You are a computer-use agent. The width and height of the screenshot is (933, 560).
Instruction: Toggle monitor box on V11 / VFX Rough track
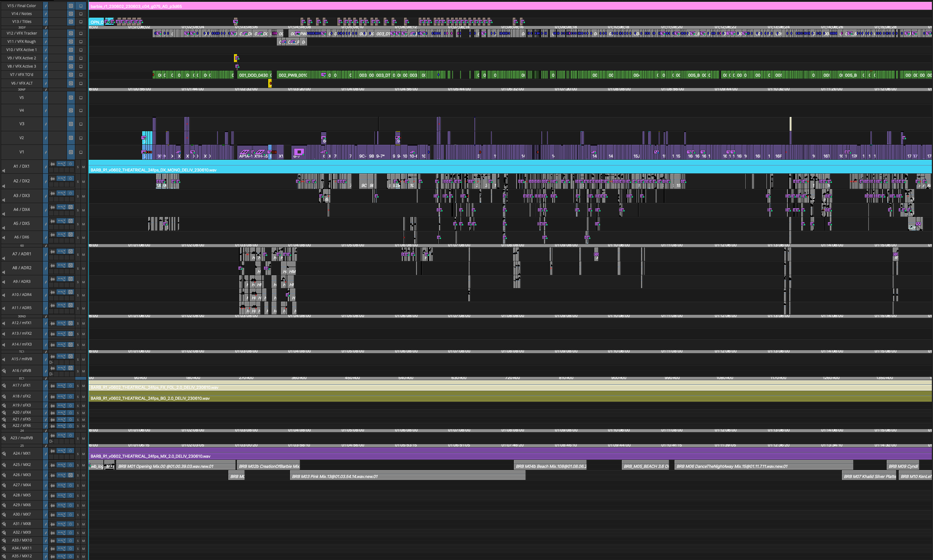pyautogui.click(x=81, y=41)
